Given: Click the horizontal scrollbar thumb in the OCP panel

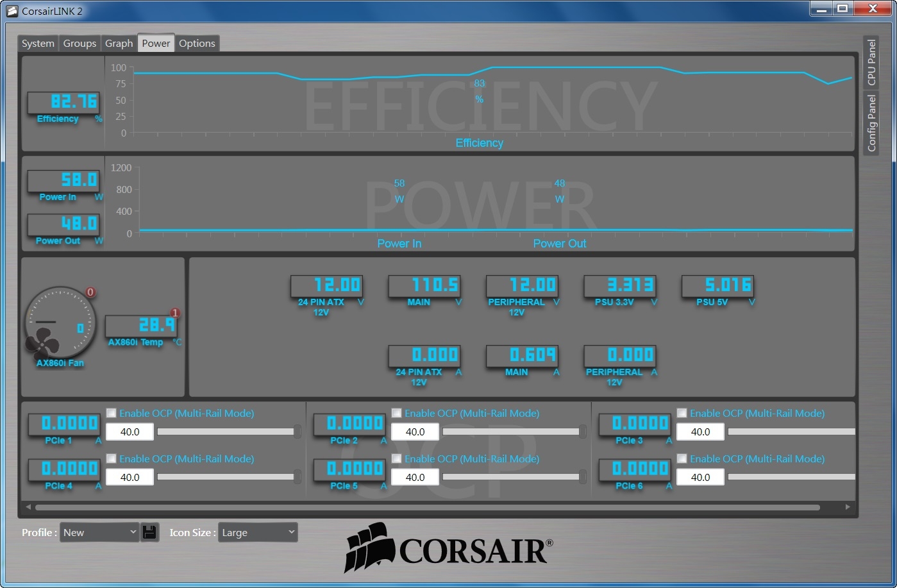Looking at the screenshot, I should tap(427, 507).
